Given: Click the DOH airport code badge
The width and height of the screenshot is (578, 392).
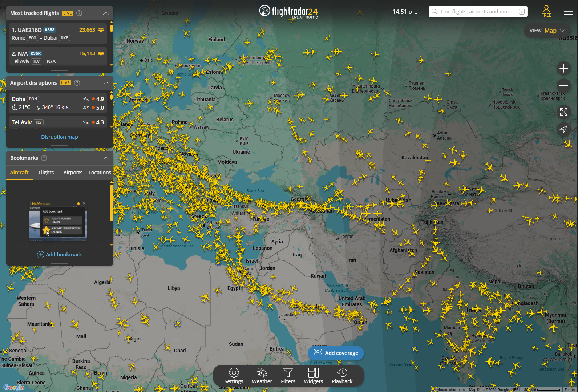Looking at the screenshot, I should [x=33, y=99].
